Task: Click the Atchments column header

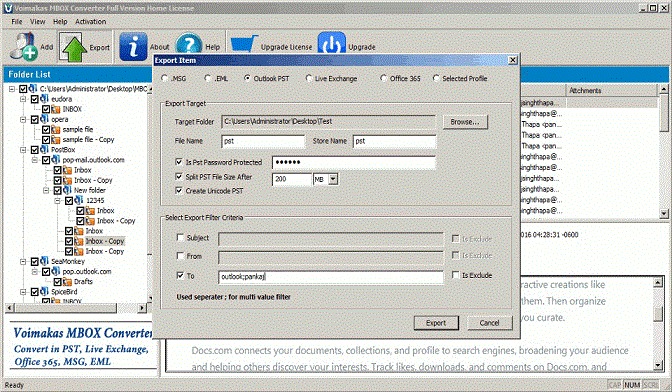Action: pyautogui.click(x=611, y=90)
